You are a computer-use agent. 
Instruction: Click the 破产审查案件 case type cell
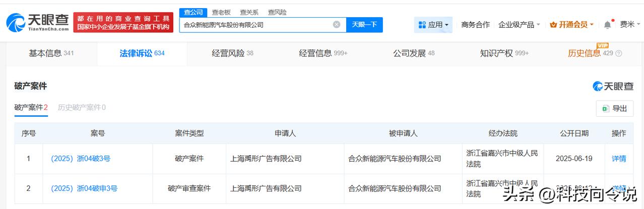pyautogui.click(x=189, y=188)
